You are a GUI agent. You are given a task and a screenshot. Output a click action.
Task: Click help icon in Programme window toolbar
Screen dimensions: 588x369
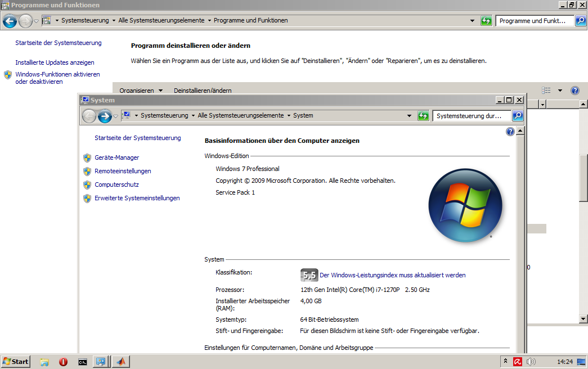(x=574, y=91)
